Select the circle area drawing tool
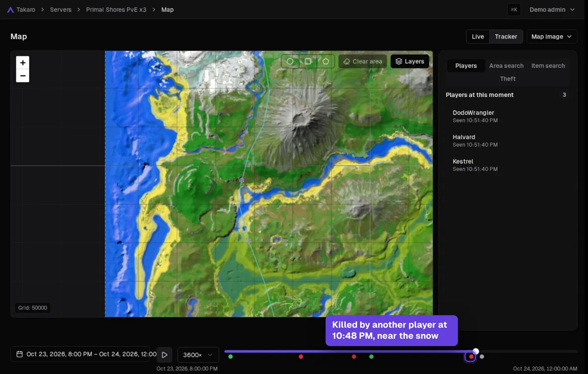 click(x=290, y=61)
